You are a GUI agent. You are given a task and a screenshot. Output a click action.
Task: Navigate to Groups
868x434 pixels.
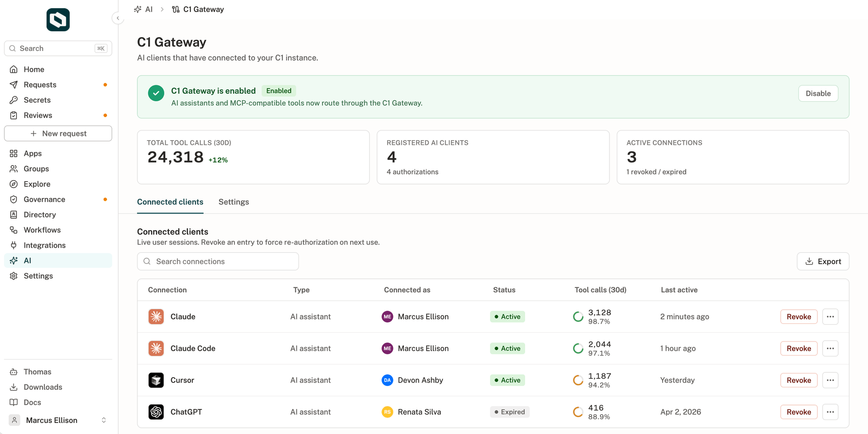[x=58, y=169]
